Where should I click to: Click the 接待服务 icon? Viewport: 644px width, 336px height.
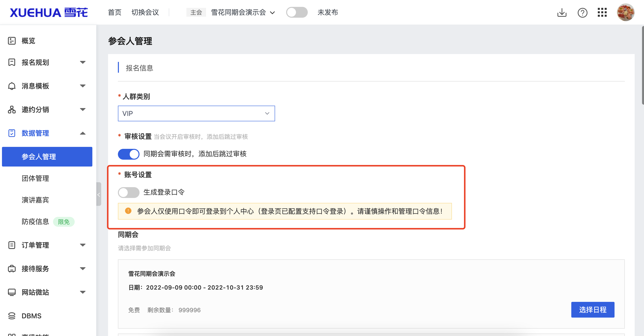(12, 269)
